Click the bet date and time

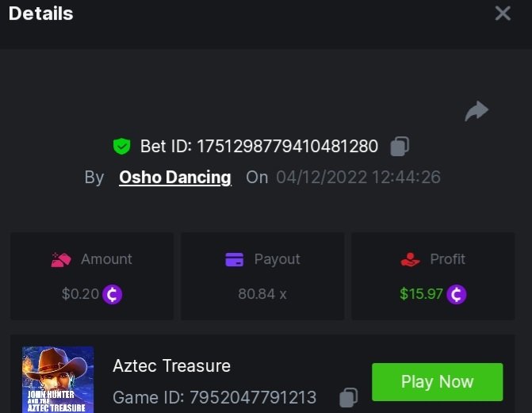358,177
